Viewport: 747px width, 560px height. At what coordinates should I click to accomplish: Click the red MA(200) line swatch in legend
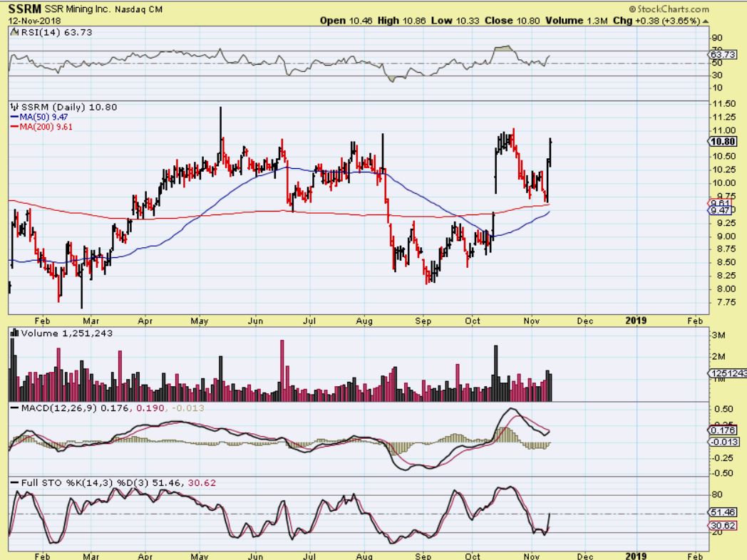click(x=14, y=127)
